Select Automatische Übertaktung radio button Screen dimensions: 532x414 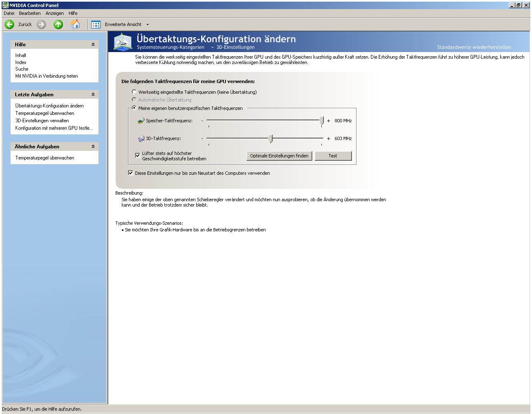pos(134,100)
